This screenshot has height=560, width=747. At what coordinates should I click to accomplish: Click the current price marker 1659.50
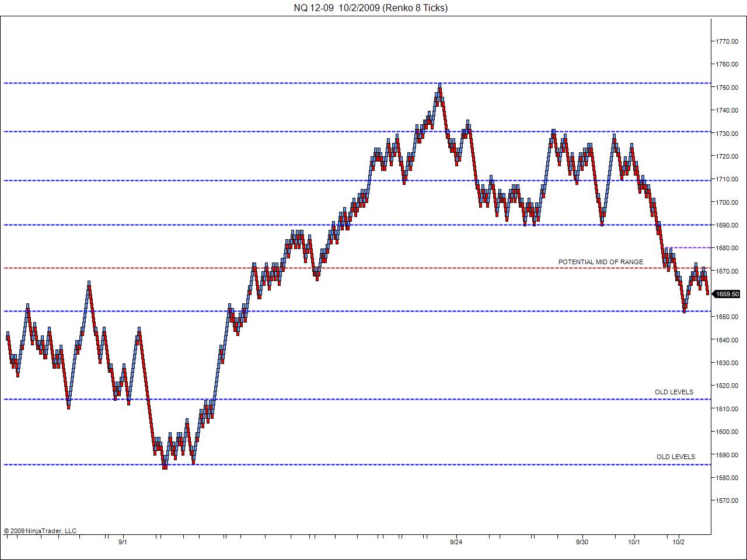[x=727, y=294]
